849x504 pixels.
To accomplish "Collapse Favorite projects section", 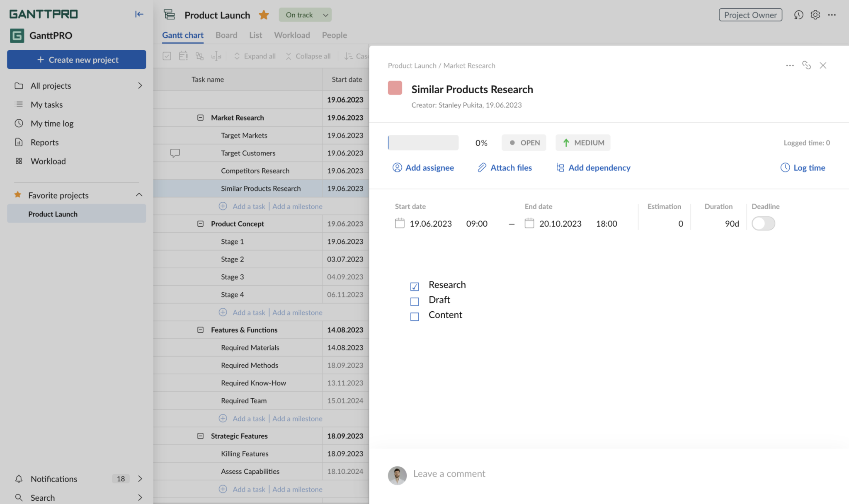I will (139, 195).
